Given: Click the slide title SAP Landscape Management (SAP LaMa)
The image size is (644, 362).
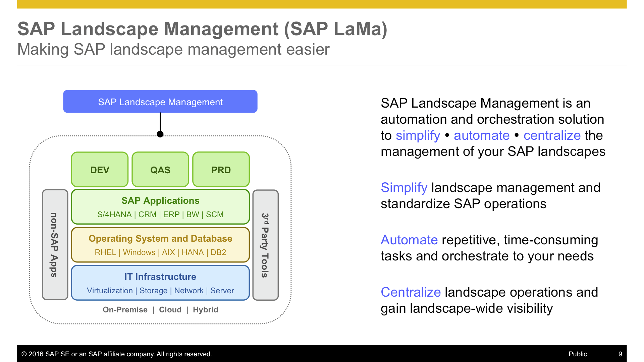Looking at the screenshot, I should [202, 29].
